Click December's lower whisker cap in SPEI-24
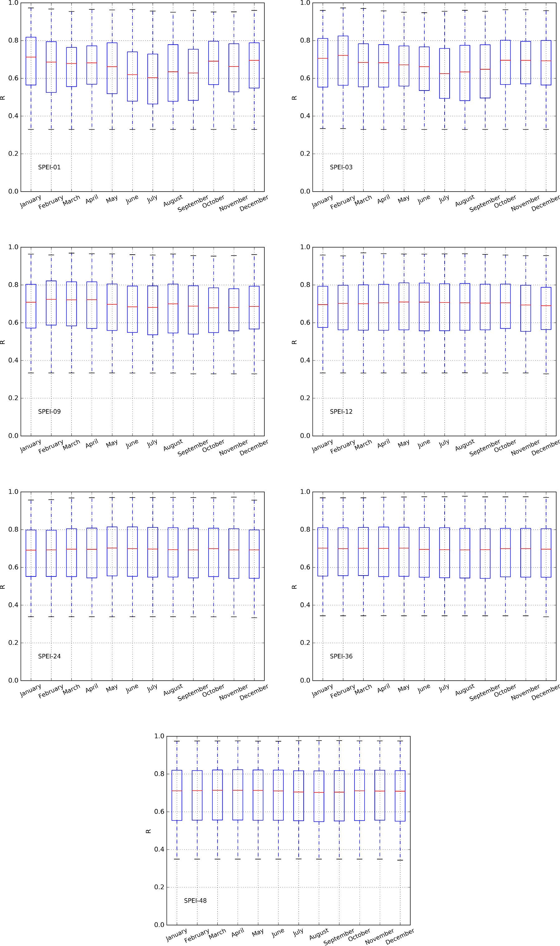560x946 pixels. [x=254, y=618]
